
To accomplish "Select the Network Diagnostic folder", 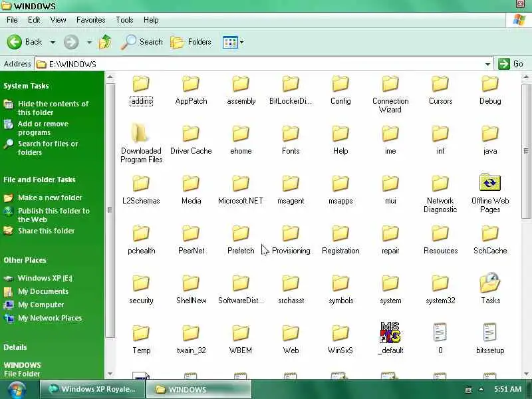I will 440,194.
